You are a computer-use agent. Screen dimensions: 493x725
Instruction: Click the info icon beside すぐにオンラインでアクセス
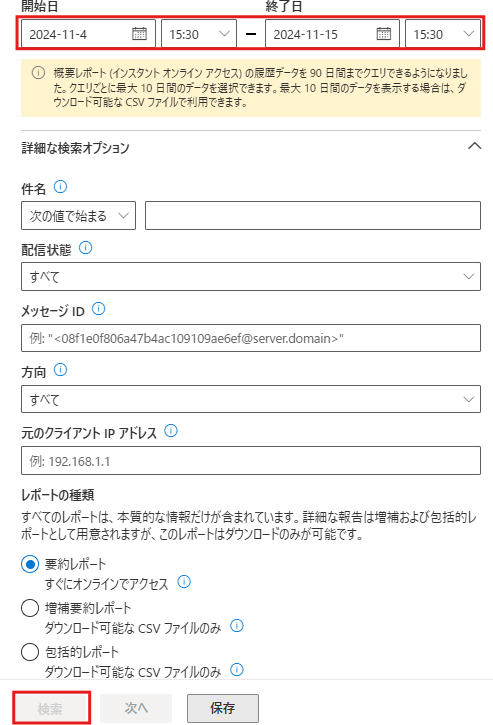click(x=184, y=582)
